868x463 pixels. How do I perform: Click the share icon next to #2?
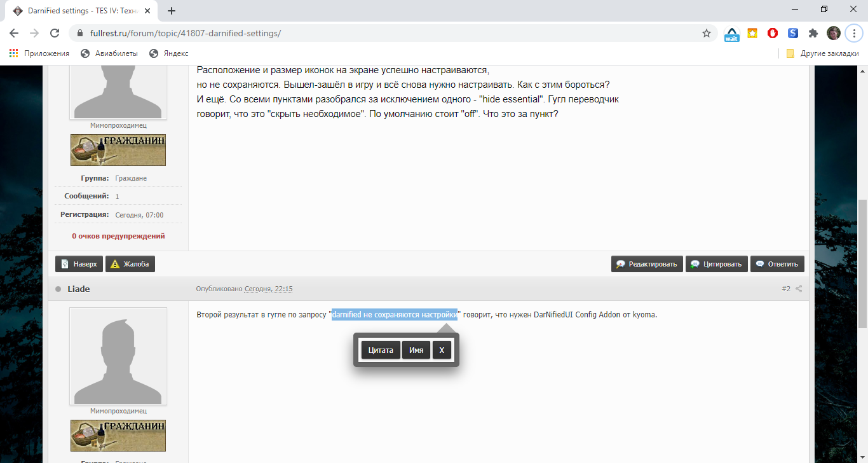[799, 289]
